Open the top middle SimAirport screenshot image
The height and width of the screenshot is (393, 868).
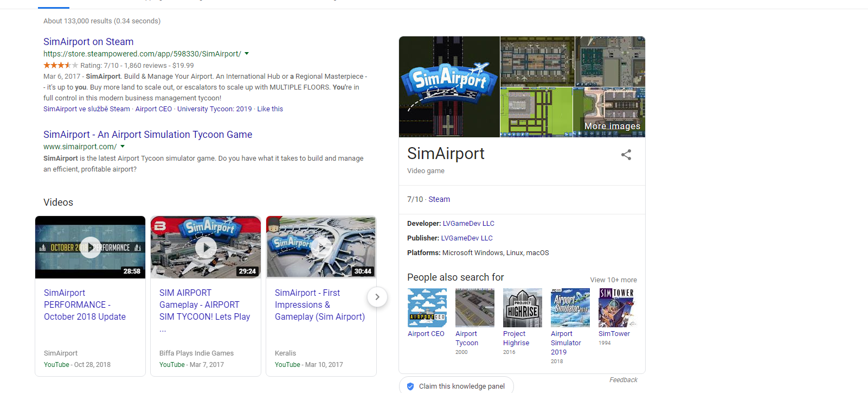[537, 61]
